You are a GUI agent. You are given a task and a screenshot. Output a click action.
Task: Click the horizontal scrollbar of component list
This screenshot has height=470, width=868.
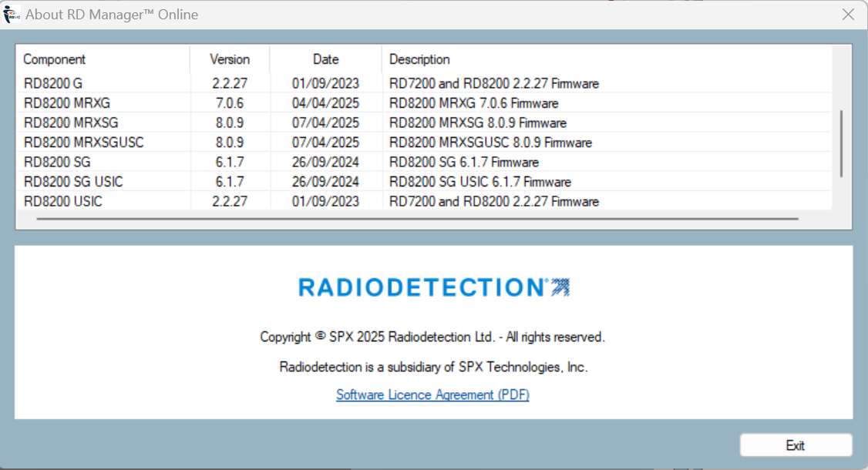point(417,219)
